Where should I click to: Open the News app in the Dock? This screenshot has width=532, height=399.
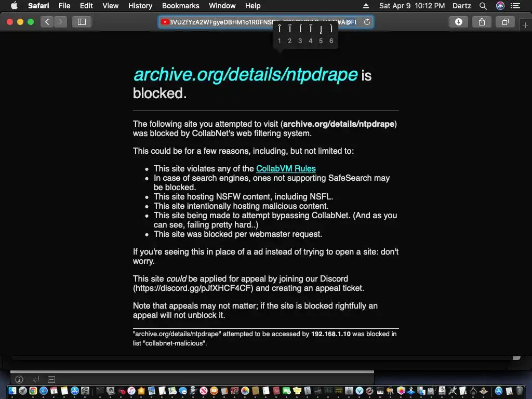point(204,391)
